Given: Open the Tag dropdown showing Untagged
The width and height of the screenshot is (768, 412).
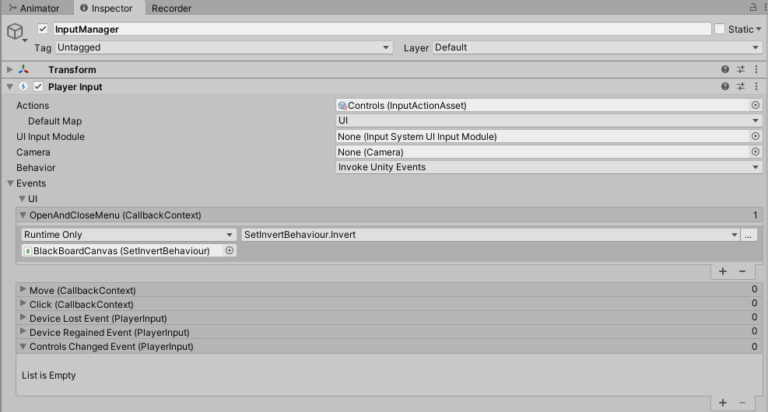Looking at the screenshot, I should pyautogui.click(x=223, y=47).
